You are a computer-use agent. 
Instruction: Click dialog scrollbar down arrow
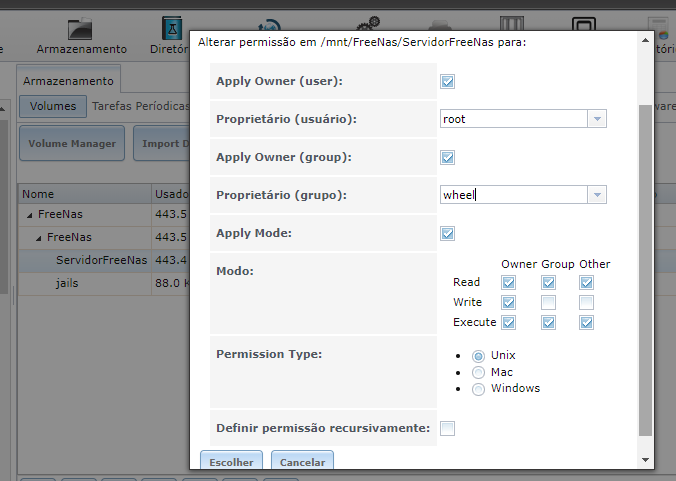click(645, 460)
